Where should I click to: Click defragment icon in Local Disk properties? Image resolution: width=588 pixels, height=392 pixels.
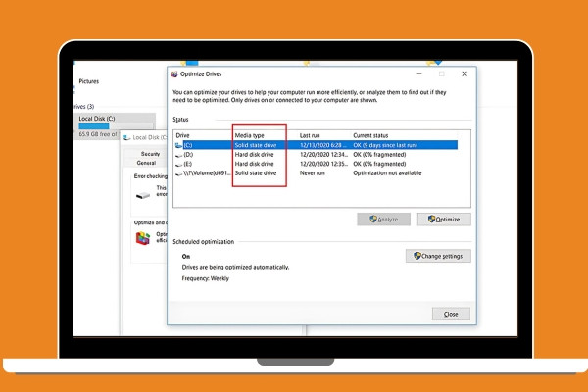tap(143, 238)
